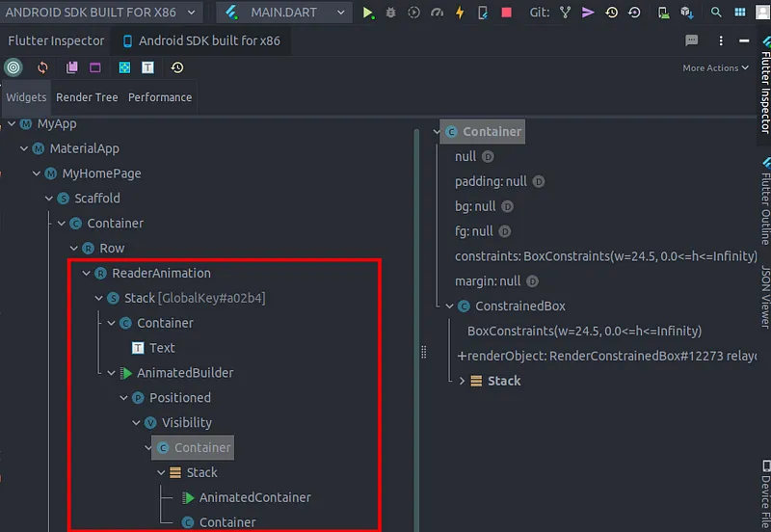
Task: Run main.dart with the green play icon
Action: tap(368, 13)
